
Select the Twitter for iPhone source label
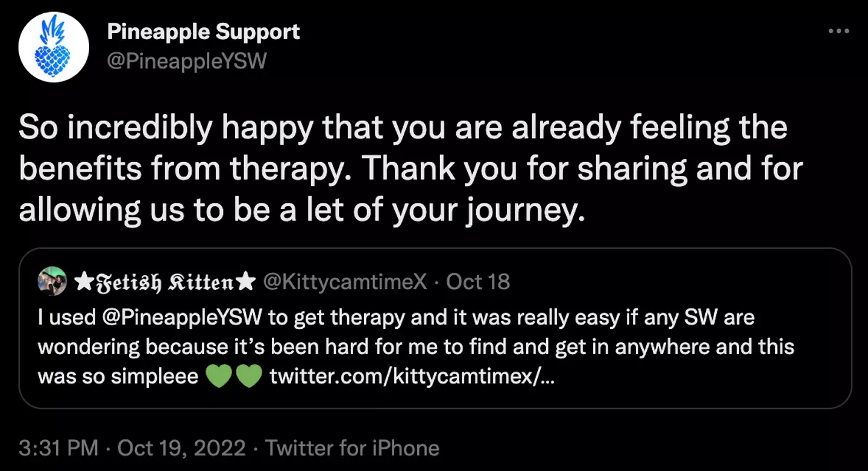[x=352, y=448]
